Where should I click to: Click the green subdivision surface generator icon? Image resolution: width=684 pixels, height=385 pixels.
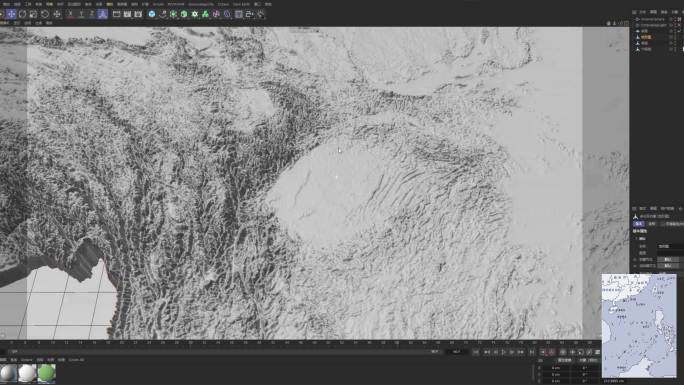click(173, 14)
